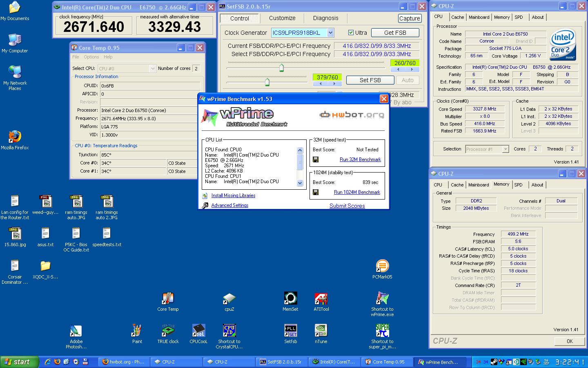Open Shortcut to CrystalCPU icon

coord(229,337)
